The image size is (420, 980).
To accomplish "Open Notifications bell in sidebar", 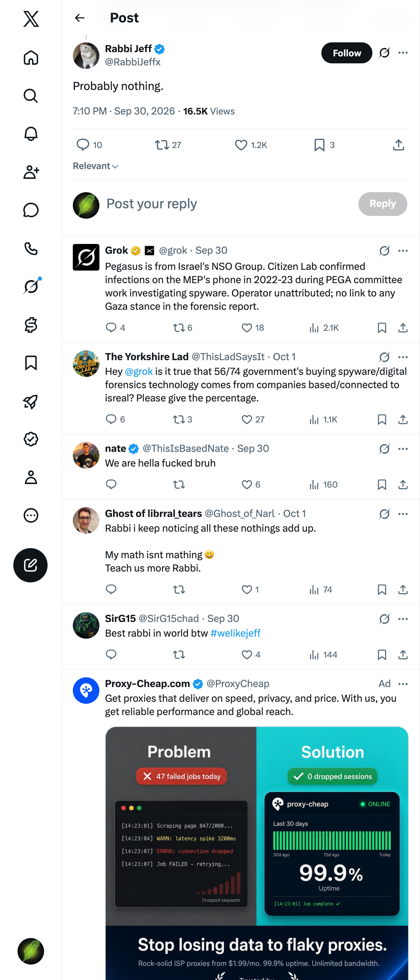I will pyautogui.click(x=31, y=134).
